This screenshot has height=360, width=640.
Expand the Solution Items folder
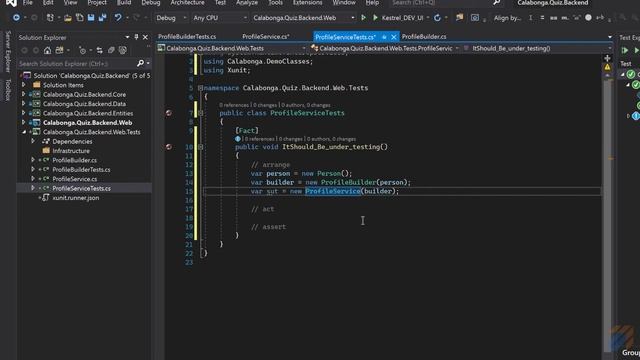pos(24,85)
